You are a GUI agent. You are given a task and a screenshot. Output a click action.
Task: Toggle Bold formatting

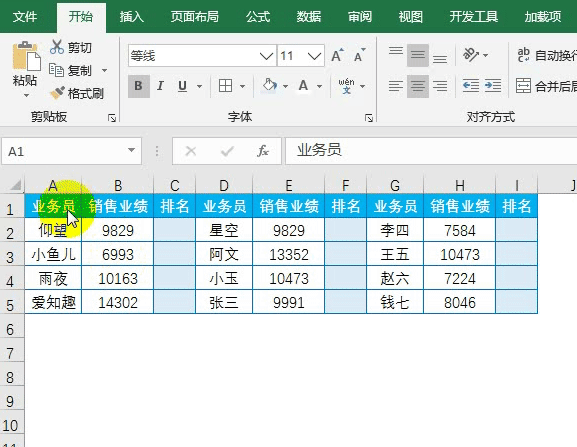pyautogui.click(x=138, y=86)
